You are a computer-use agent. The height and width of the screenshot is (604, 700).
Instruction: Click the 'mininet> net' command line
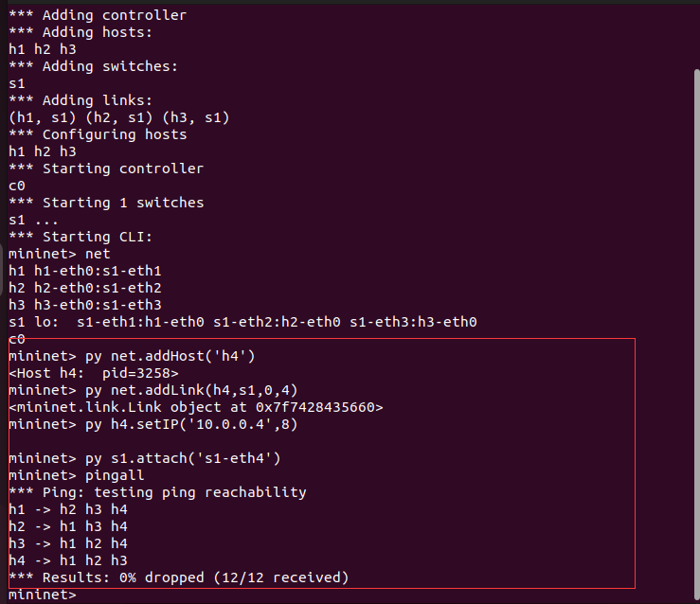tap(59, 254)
